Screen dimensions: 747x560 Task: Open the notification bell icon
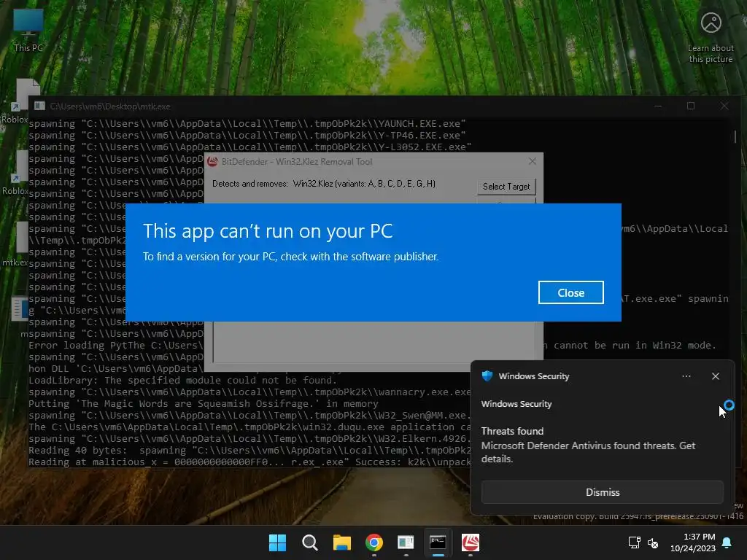pyautogui.click(x=727, y=542)
